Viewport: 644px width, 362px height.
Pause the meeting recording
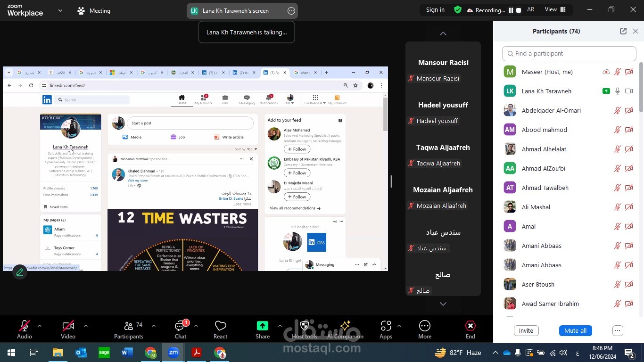[511, 10]
